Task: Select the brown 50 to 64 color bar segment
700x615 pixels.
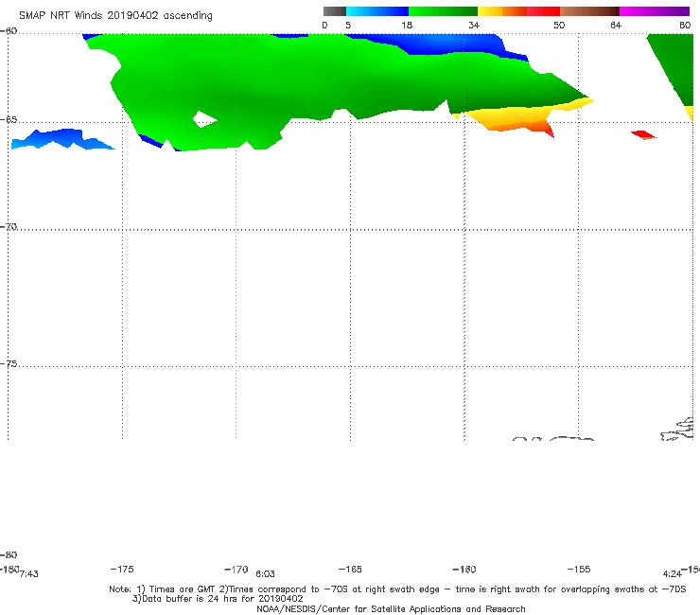Action: 589,11
